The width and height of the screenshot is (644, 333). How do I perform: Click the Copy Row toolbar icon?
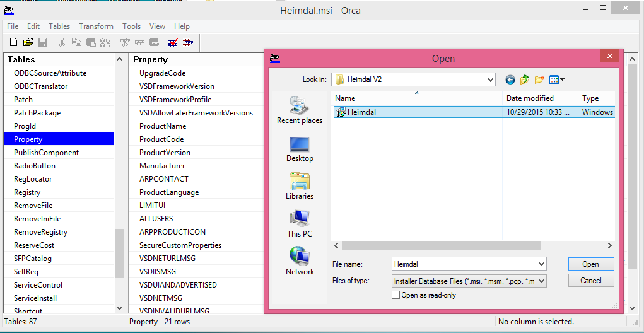coord(140,42)
